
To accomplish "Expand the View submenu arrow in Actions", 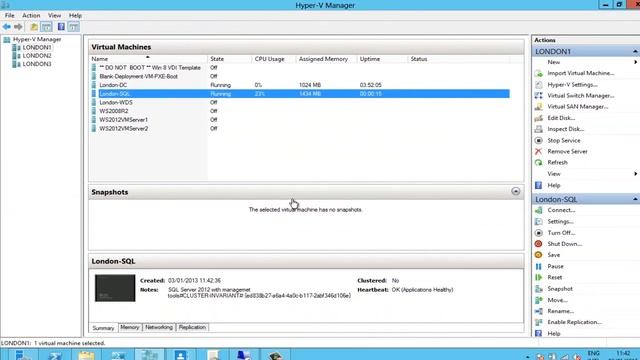I will click(636, 174).
